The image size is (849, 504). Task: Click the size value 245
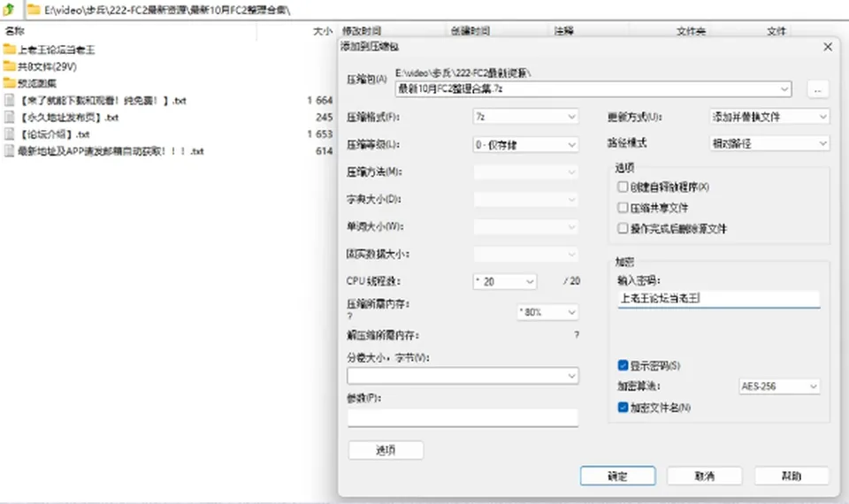point(325,117)
